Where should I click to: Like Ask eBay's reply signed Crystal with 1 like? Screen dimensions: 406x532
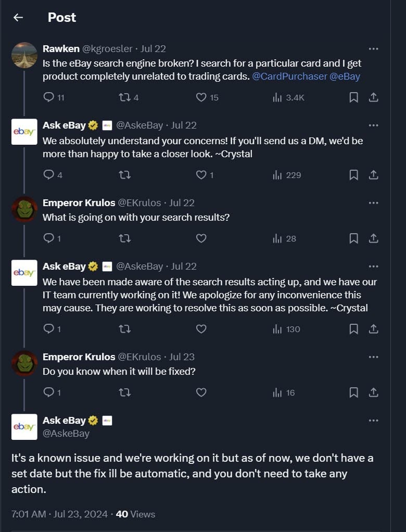coord(201,175)
